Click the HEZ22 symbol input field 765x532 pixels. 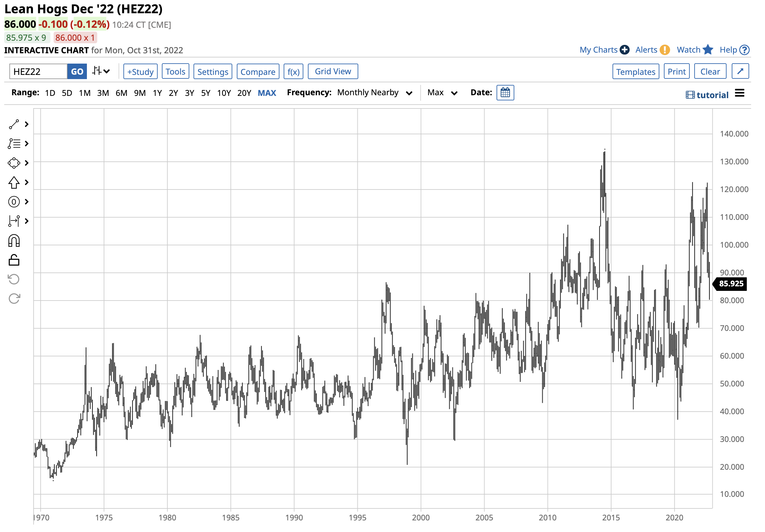38,72
